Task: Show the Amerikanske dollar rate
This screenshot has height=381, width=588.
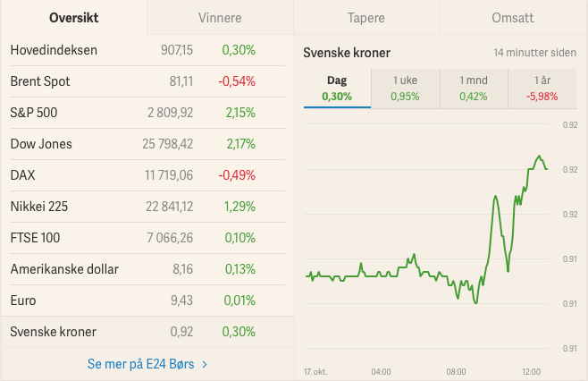Action: (147, 269)
